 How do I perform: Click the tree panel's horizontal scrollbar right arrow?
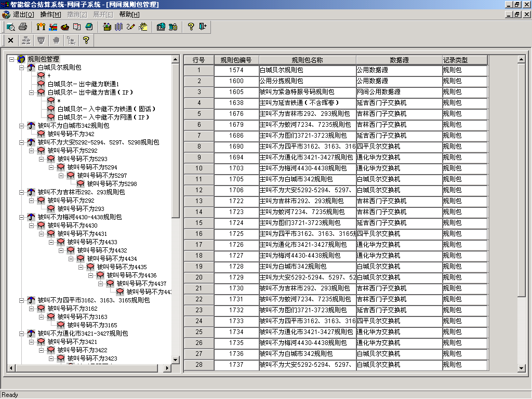tap(167, 368)
